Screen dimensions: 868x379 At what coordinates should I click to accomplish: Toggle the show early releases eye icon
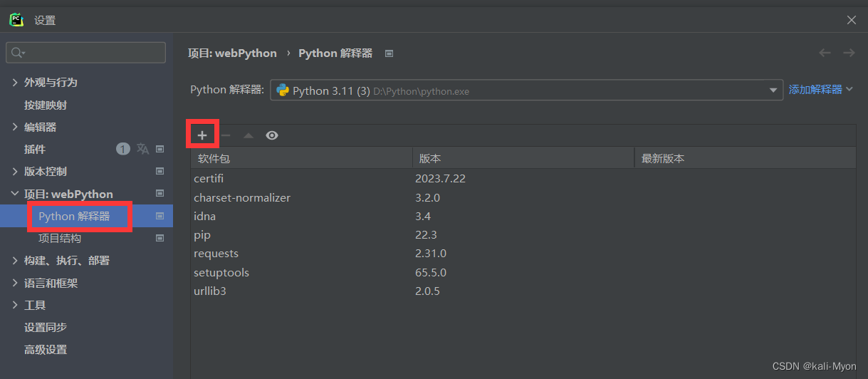[x=272, y=135]
